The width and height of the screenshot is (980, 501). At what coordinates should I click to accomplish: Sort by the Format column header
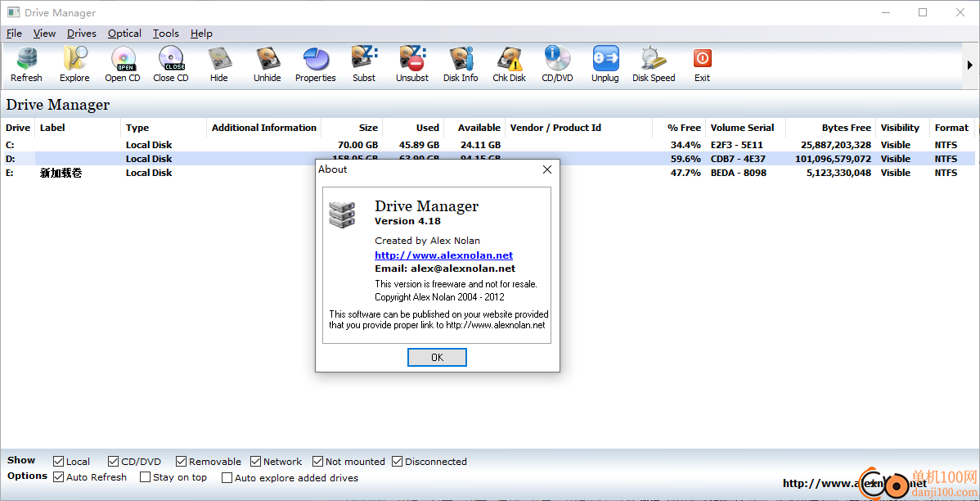952,128
